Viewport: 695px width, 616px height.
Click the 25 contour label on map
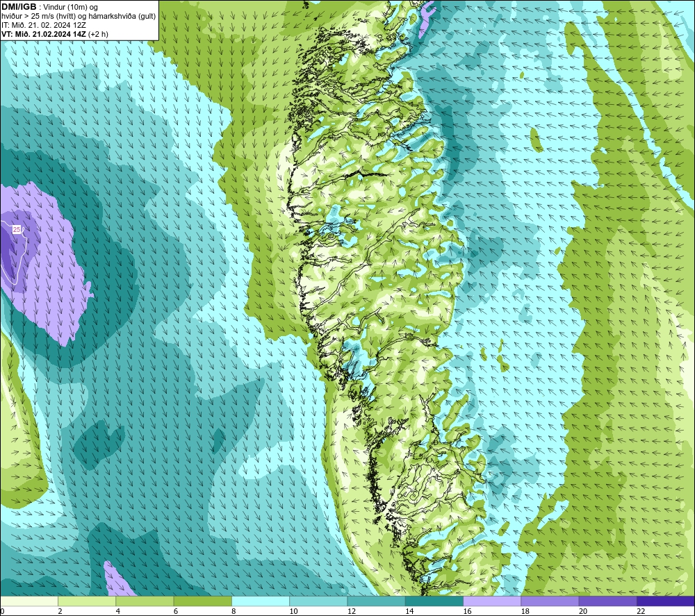[x=17, y=229]
